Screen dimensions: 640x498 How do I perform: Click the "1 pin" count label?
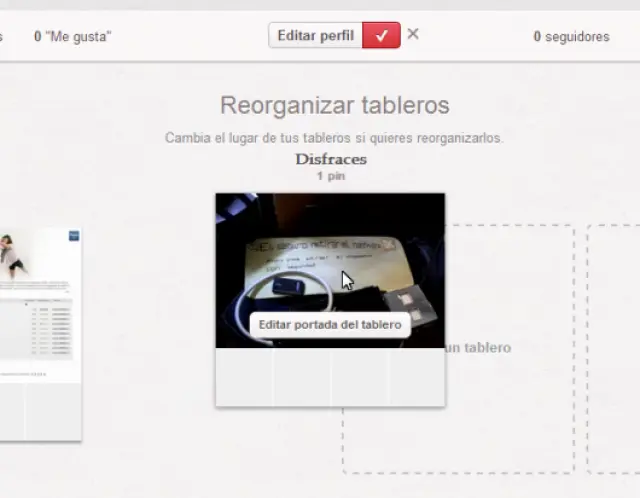tap(331, 176)
